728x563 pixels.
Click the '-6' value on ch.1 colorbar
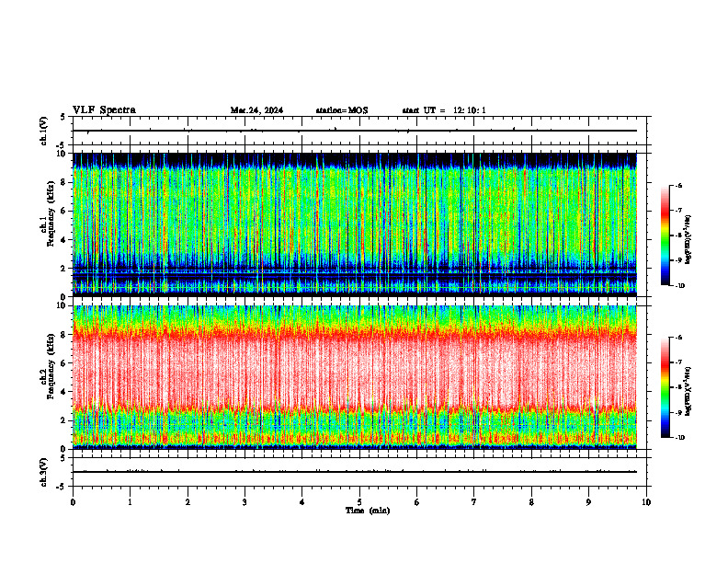click(678, 186)
